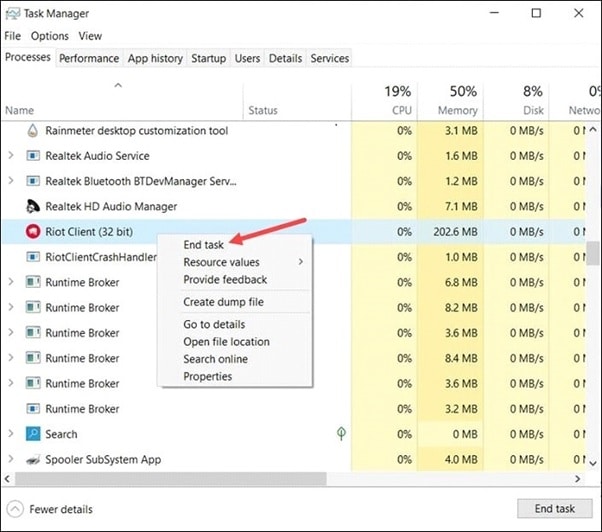Viewport: 602px width, 532px height.
Task: Expand the Realtek Audio Service row
Action: point(11,156)
